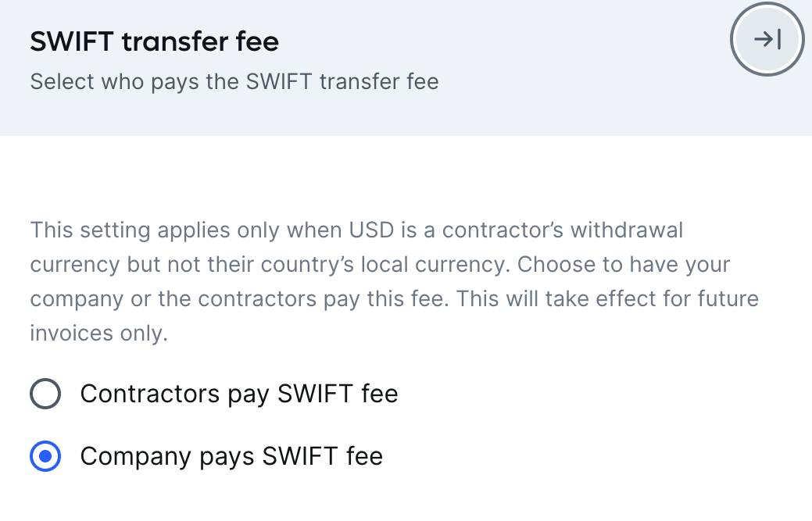Click the 'Company pays SWIFT fee' label text
The image size is (812, 521).
[x=231, y=456]
